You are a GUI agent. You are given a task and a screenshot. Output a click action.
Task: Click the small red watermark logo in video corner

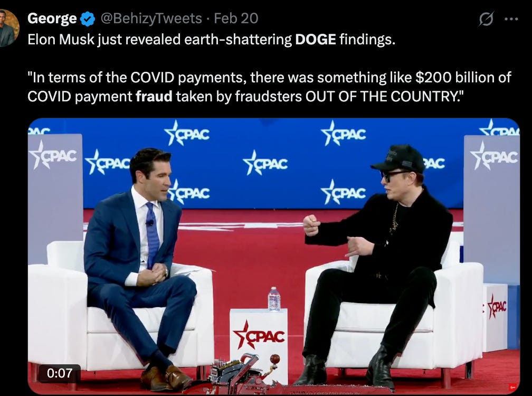pos(512,387)
